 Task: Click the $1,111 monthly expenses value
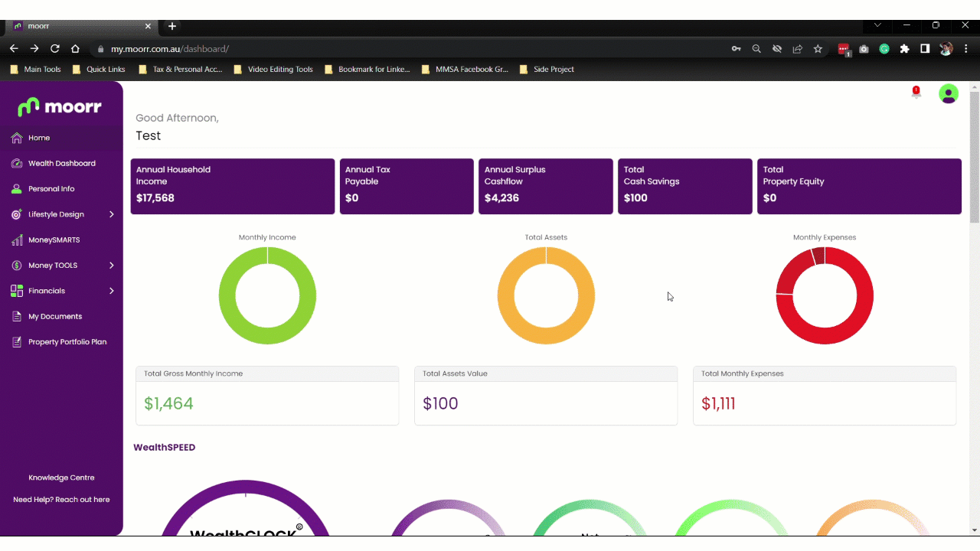pyautogui.click(x=718, y=403)
